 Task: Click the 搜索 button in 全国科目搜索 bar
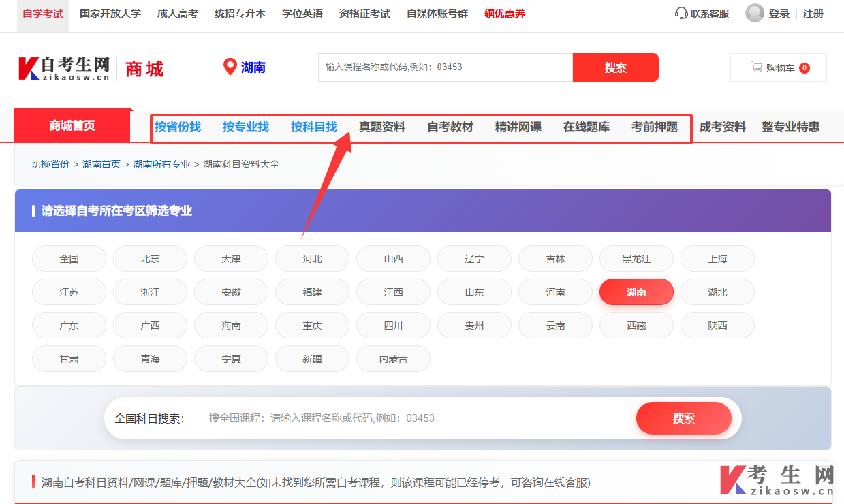click(683, 418)
